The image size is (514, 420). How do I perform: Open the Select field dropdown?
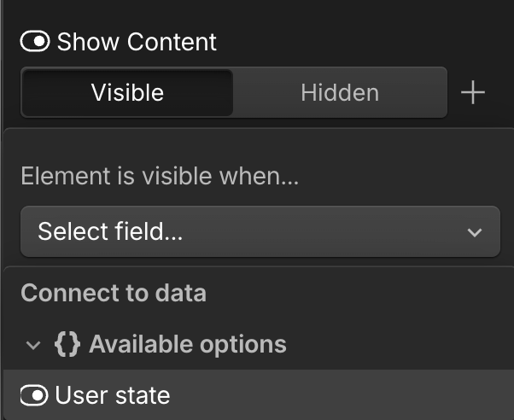pyautogui.click(x=260, y=231)
